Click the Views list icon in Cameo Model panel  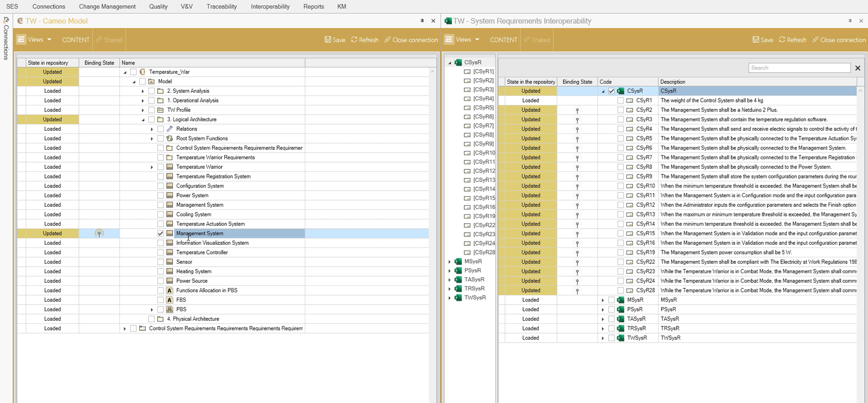[21, 40]
